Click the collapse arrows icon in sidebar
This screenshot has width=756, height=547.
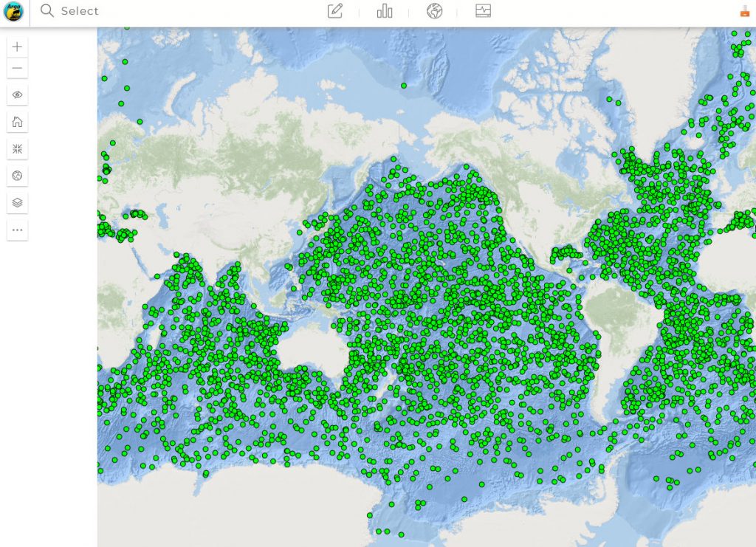coord(18,149)
